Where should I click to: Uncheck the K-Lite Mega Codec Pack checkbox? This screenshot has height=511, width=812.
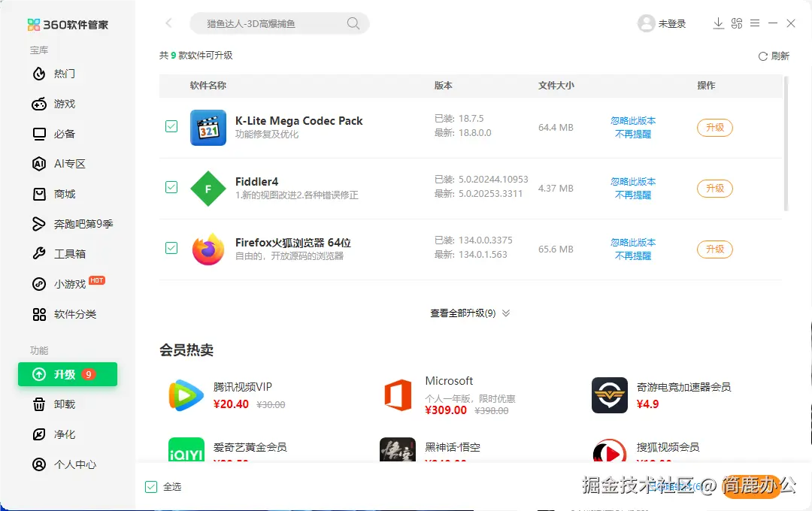171,128
